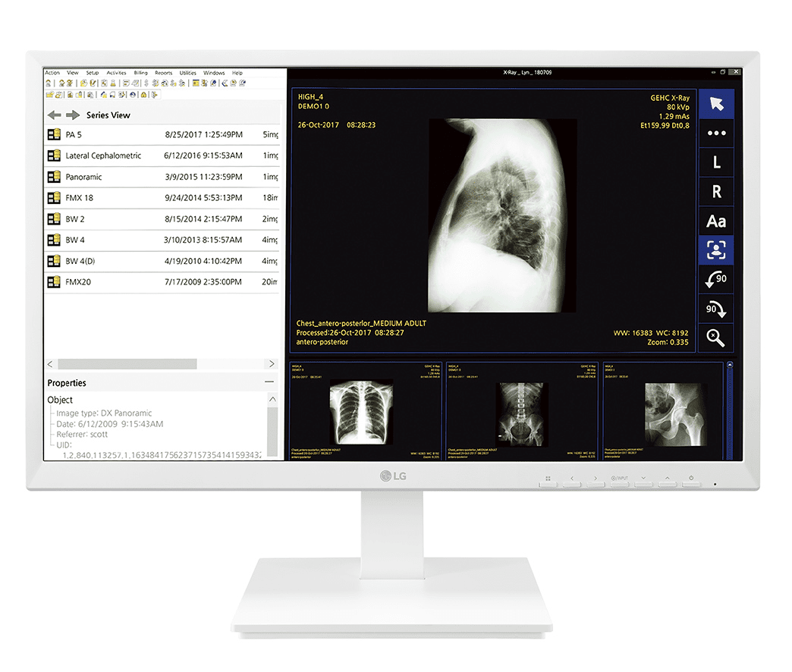Screen dimensions: 792x672
Task: Click the thumbnail strip's up scroll arrow
Action: (730, 365)
